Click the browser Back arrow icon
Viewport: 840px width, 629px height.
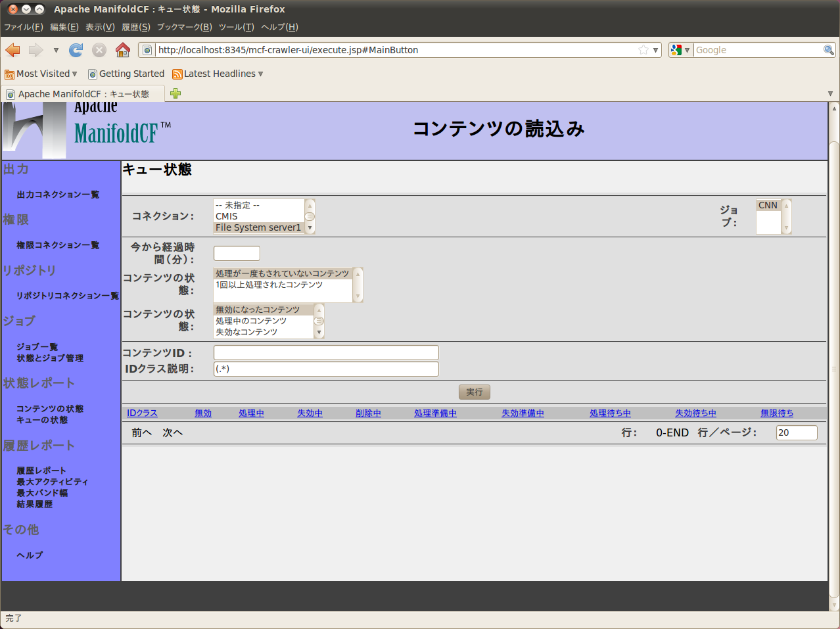coord(12,50)
